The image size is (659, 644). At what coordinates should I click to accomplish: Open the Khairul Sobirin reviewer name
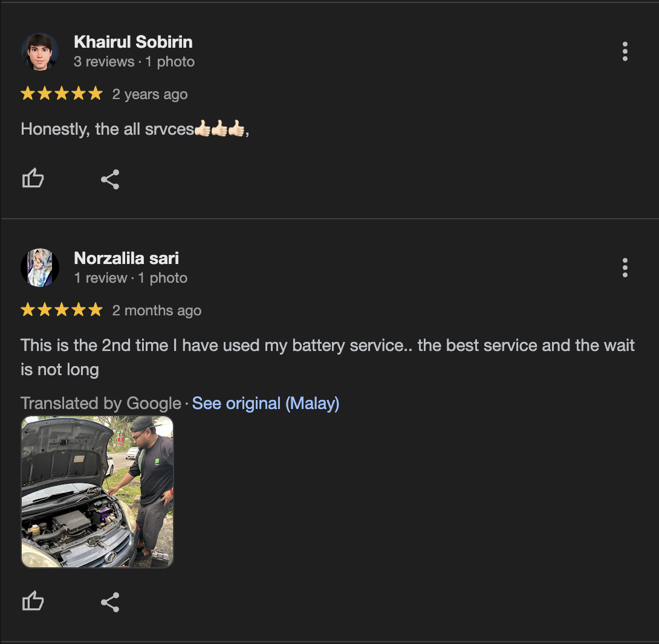coord(133,42)
